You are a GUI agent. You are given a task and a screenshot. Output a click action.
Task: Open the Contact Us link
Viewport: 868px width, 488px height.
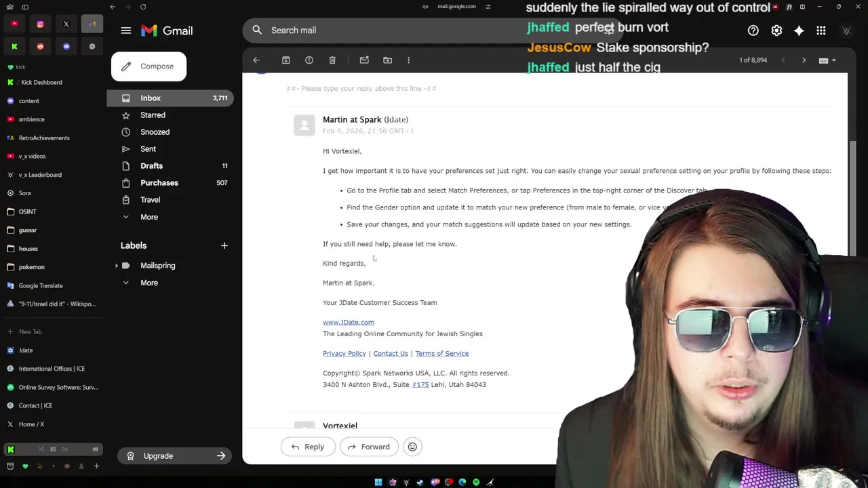click(391, 353)
